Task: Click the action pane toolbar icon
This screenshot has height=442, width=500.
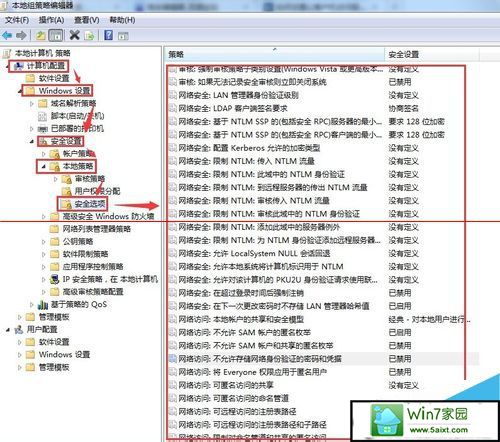Action: 123,36
